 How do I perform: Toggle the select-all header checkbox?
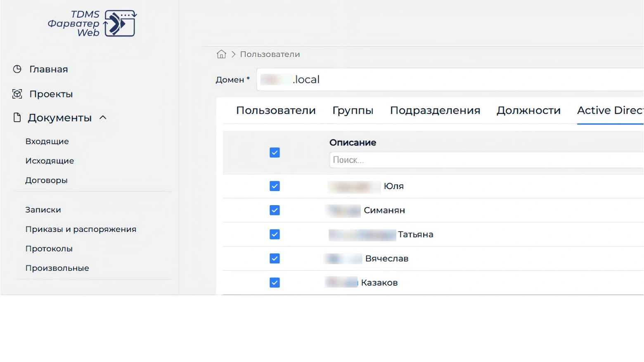click(x=275, y=153)
